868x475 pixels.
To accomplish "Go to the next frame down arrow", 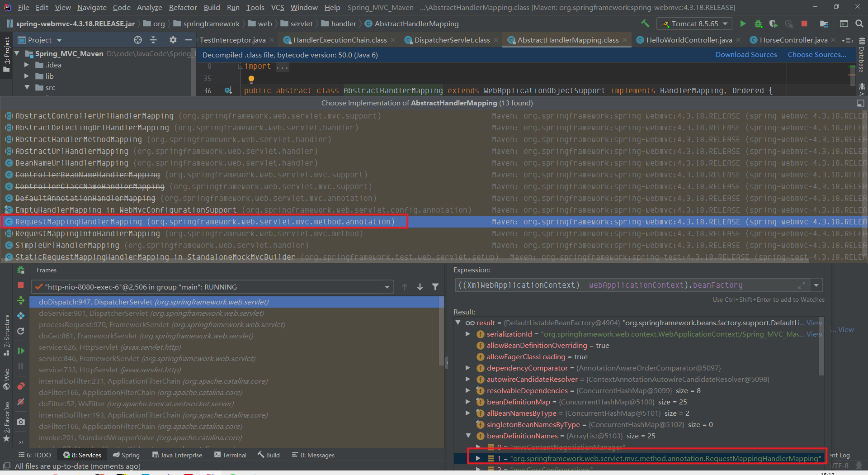I will pyautogui.click(x=420, y=287).
